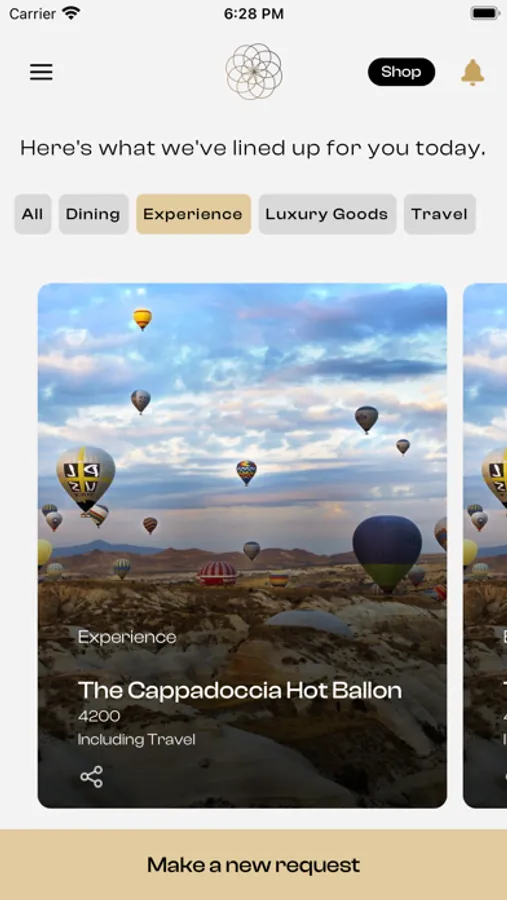Tap the Experience label on card

click(127, 637)
